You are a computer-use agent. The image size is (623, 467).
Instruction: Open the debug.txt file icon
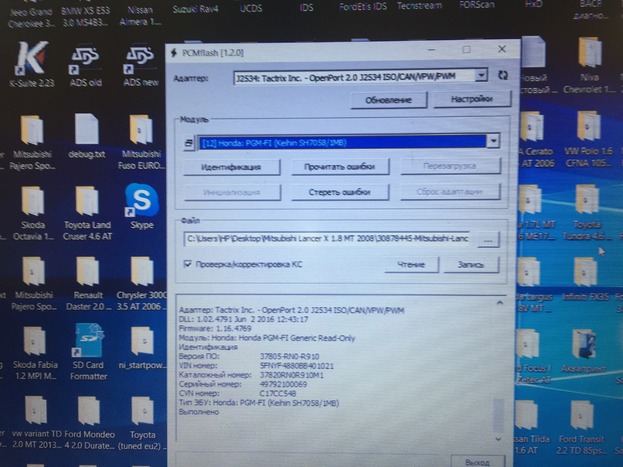pyautogui.click(x=85, y=132)
